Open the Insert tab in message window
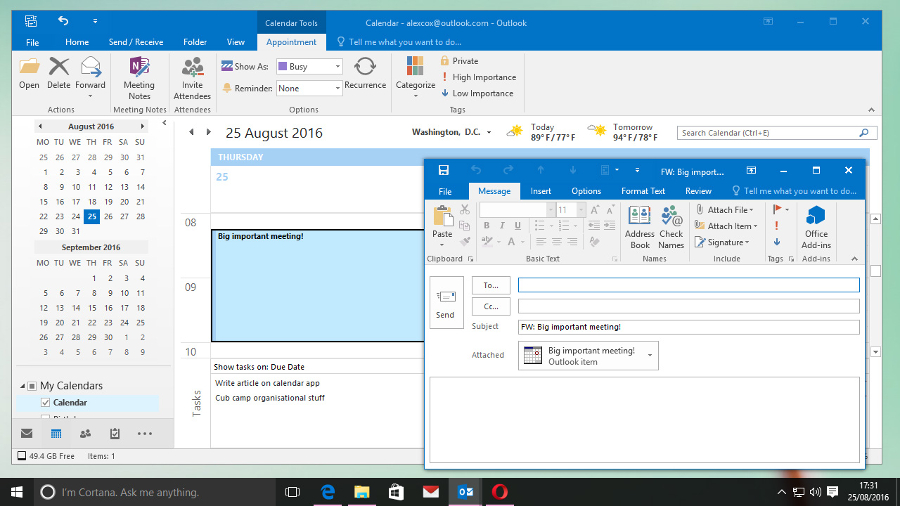The image size is (900, 506). point(541,191)
